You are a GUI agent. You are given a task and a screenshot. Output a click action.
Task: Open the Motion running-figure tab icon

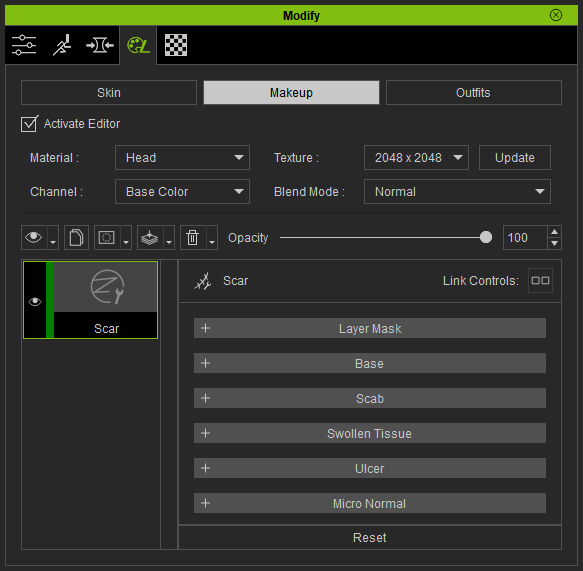(62, 45)
